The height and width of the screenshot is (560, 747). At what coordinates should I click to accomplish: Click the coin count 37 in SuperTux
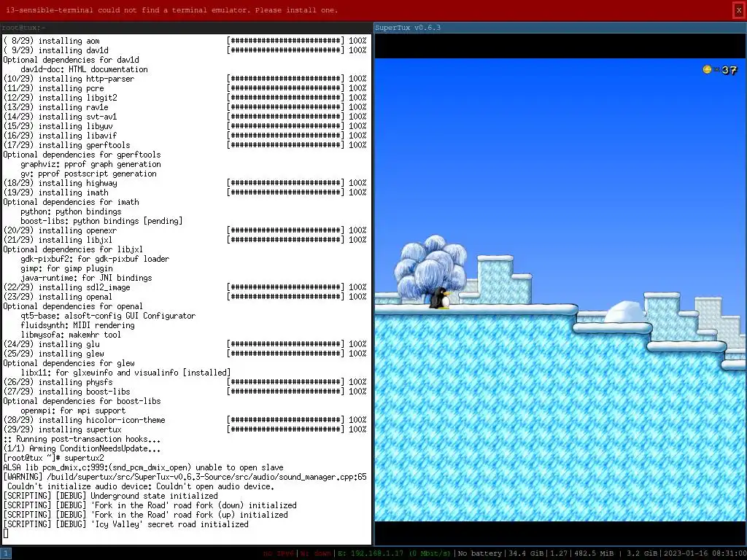tap(729, 71)
